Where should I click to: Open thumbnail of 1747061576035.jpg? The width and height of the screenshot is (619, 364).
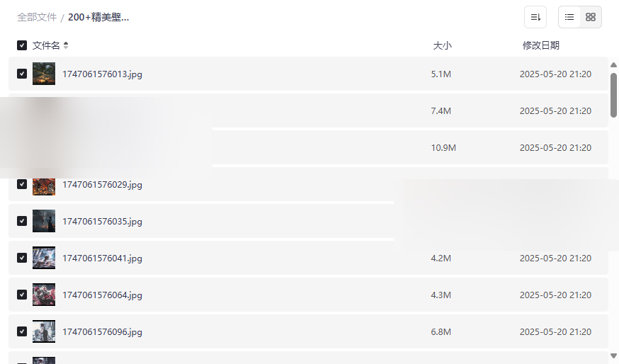pyautogui.click(x=44, y=221)
